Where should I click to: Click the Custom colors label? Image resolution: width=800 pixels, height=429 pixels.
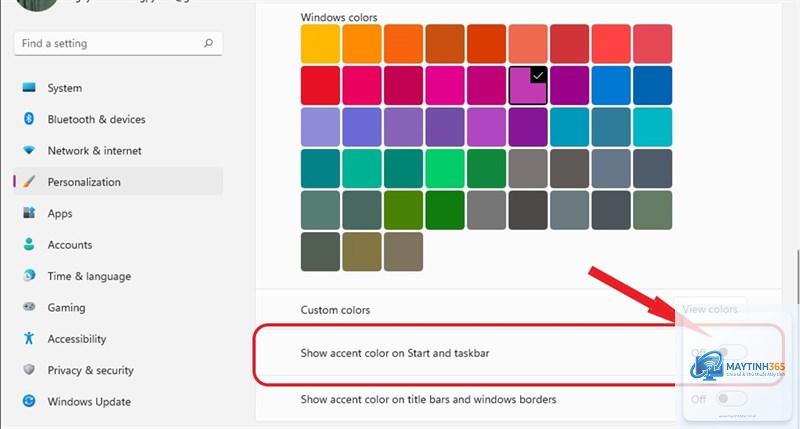(335, 310)
